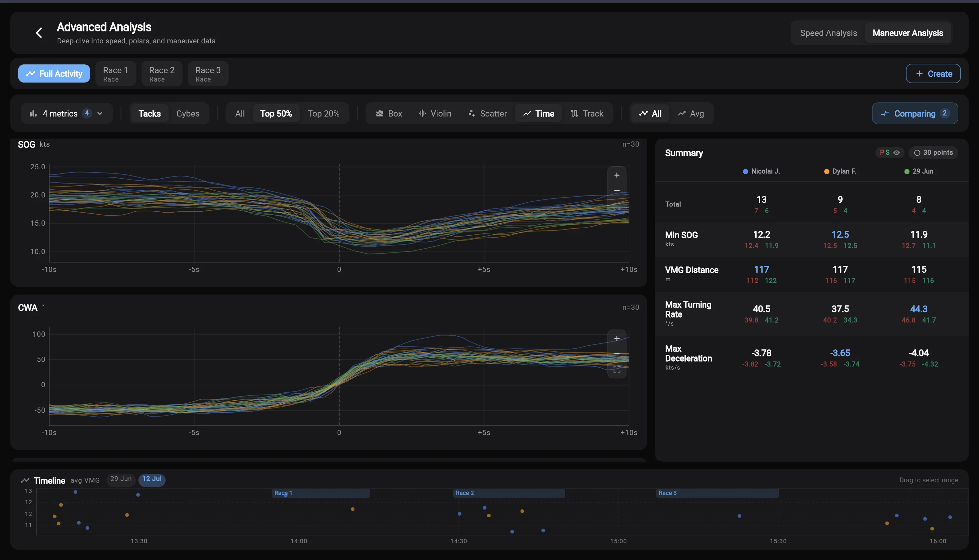Toggle the 30 points option

(933, 153)
